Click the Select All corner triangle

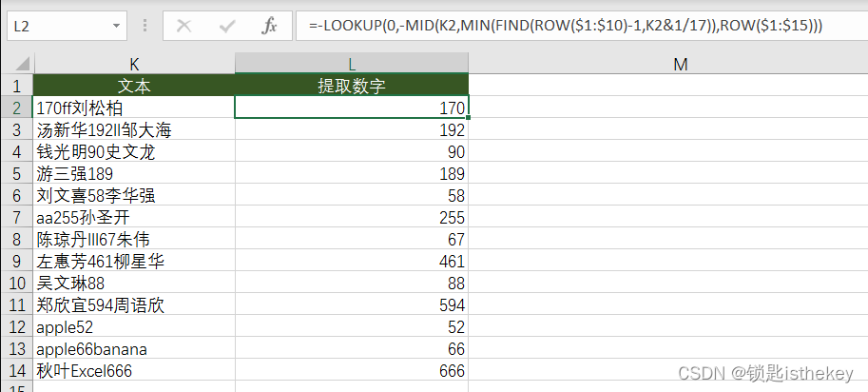pos(22,65)
